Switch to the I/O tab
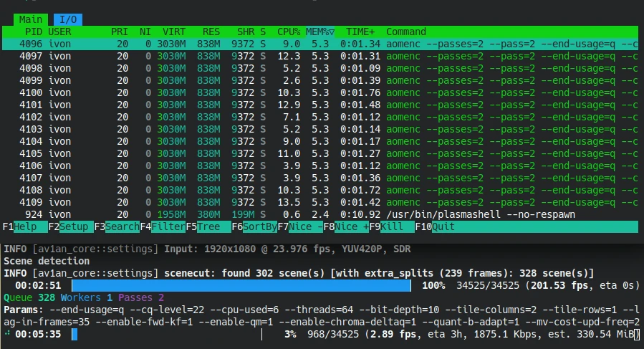644x349 pixels. click(68, 19)
